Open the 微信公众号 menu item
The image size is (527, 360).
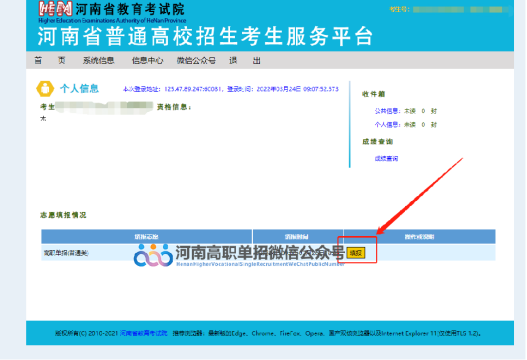[196, 61]
